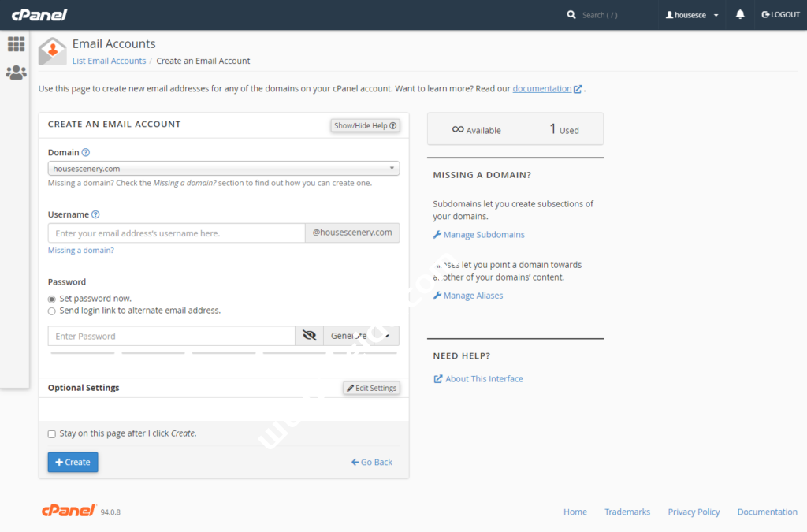Click the Username help question mark icon
The height and width of the screenshot is (532, 807).
95,214
